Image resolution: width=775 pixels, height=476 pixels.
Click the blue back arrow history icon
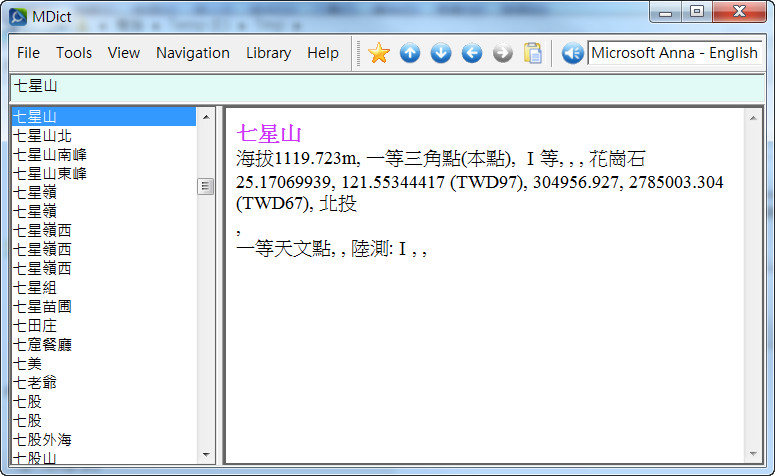pos(472,53)
